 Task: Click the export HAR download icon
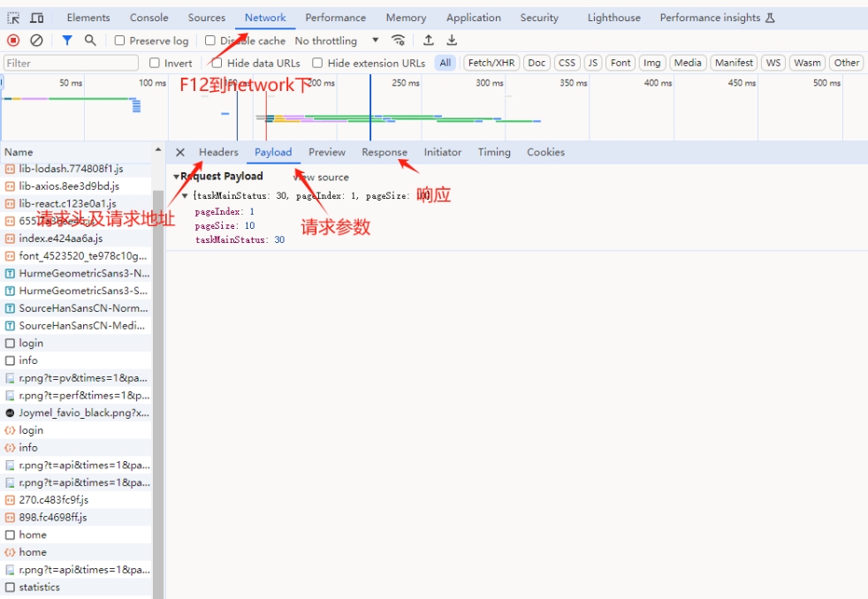point(452,41)
